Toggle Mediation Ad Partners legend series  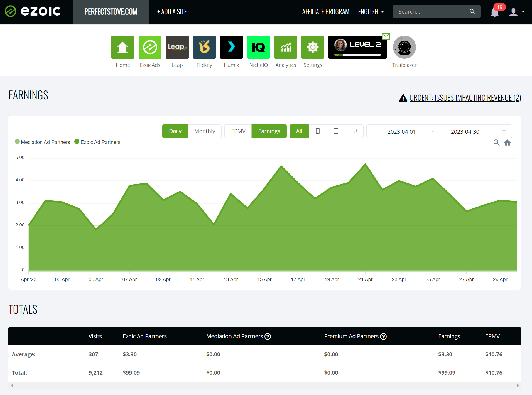42,142
